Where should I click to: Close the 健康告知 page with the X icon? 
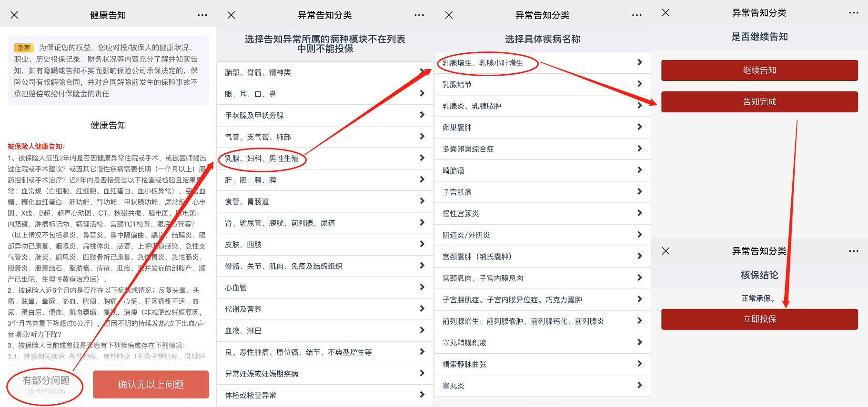(14, 15)
